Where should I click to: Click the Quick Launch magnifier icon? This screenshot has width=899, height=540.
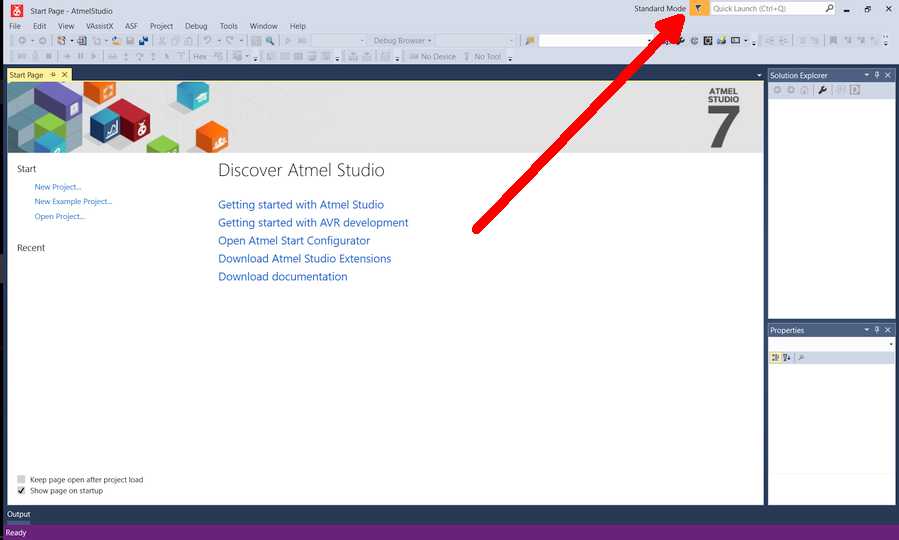click(x=829, y=8)
